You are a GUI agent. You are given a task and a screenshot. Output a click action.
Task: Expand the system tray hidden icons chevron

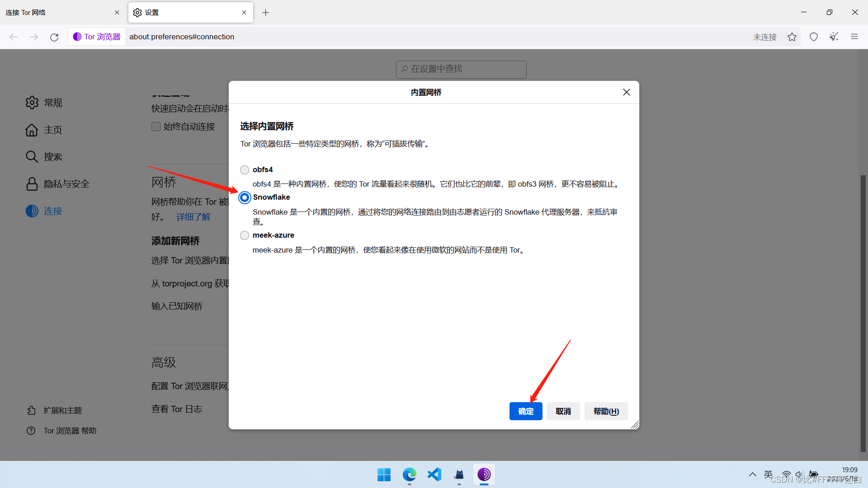tap(752, 474)
